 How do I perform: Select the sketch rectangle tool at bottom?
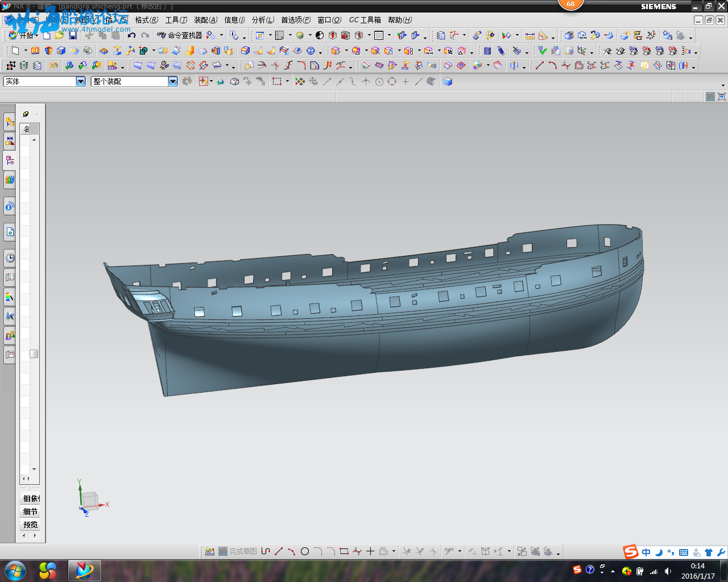(344, 551)
